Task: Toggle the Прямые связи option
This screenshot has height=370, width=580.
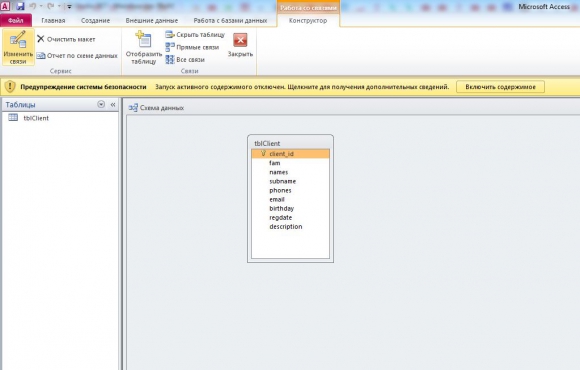Action: (x=192, y=47)
